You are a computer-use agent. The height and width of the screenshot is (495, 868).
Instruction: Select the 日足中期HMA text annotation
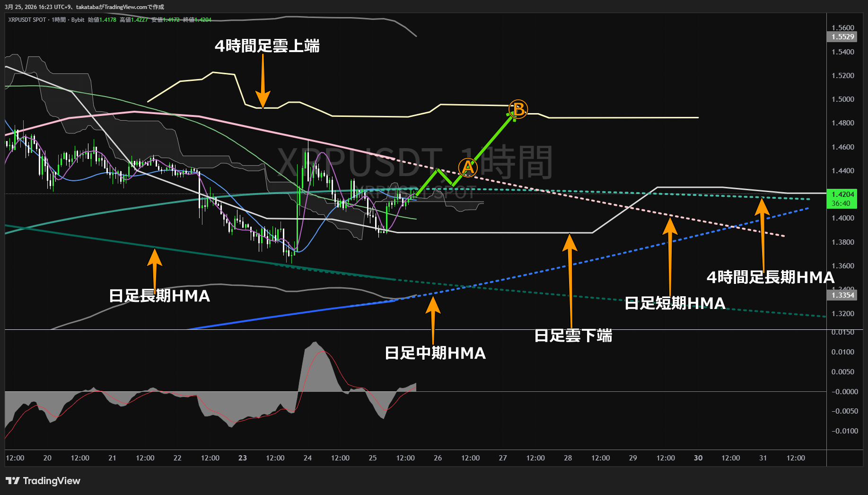[435, 353]
